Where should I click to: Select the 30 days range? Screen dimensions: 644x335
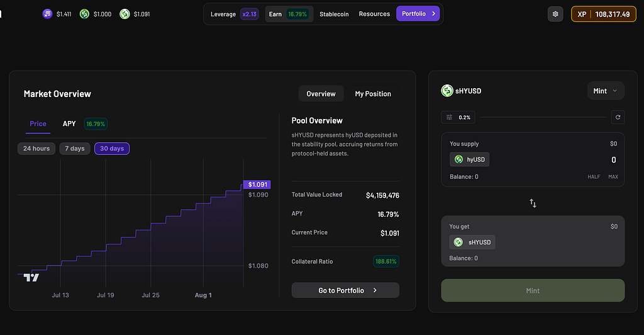pos(112,149)
